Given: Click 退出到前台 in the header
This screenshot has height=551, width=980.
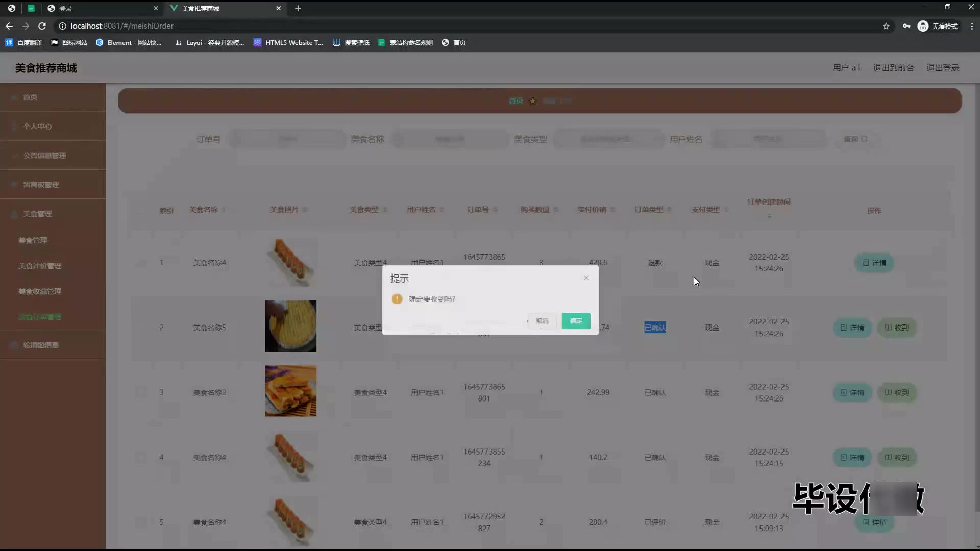Looking at the screenshot, I should 893,68.
